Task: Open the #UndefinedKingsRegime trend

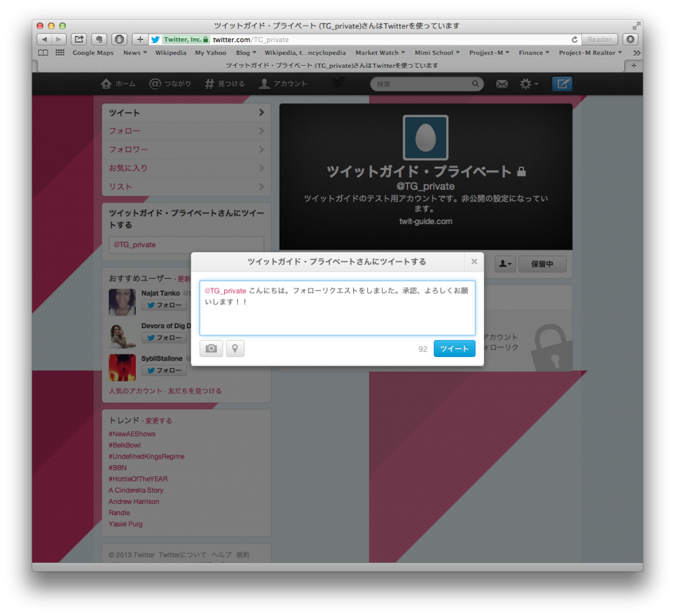Action: [147, 457]
